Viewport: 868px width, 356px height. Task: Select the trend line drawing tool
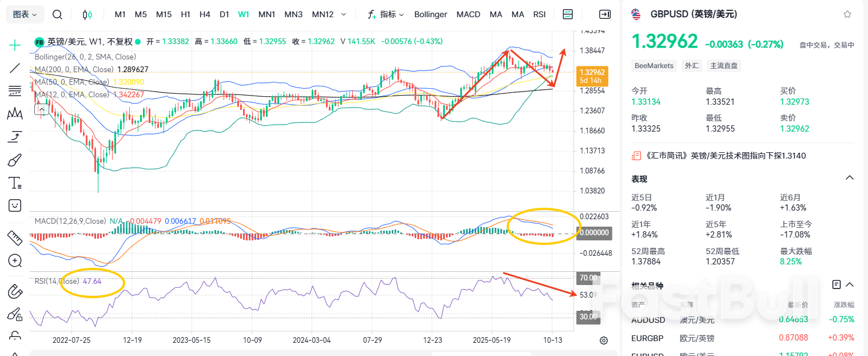14,68
